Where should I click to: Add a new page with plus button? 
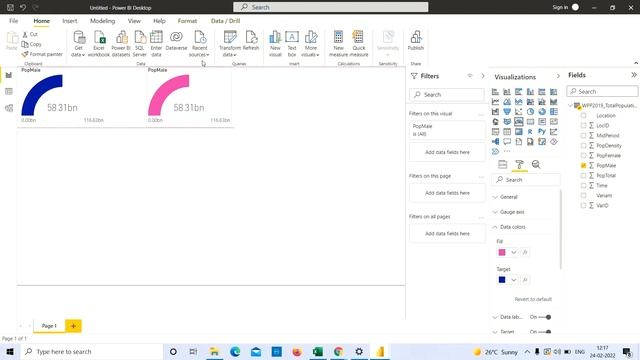pos(73,326)
